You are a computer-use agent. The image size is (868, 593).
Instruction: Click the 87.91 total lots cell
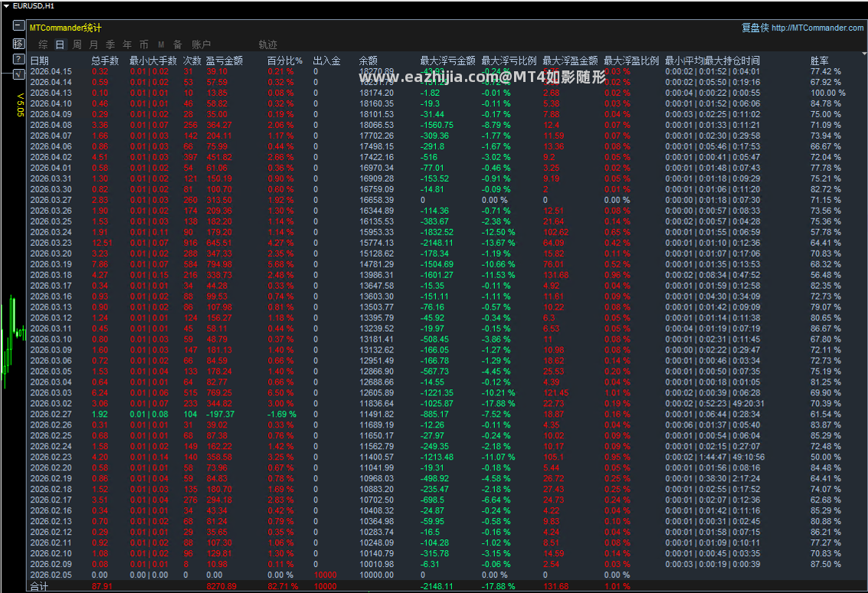coord(102,586)
